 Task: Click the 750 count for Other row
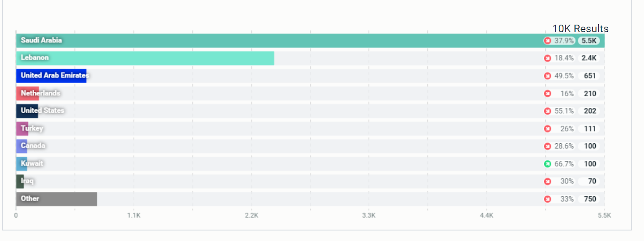point(590,199)
